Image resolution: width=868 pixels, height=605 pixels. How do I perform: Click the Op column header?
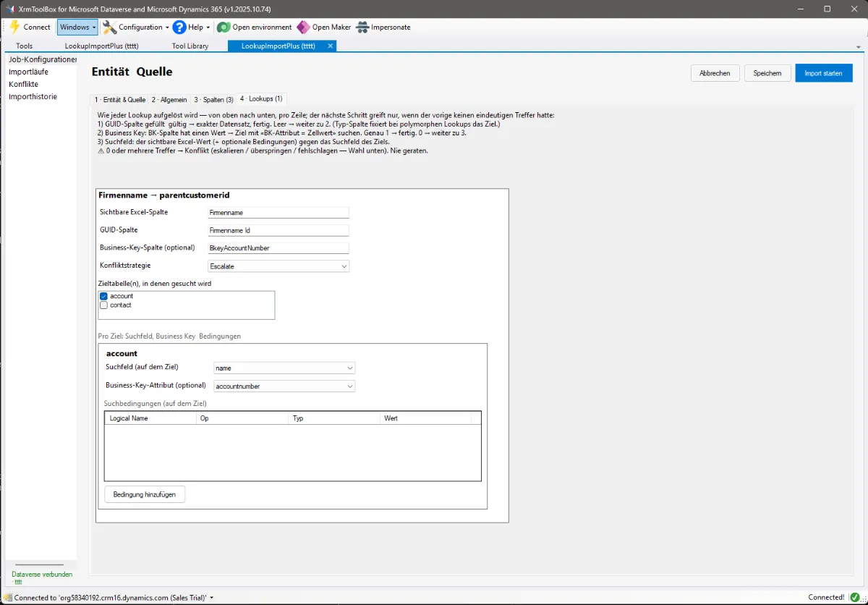(x=242, y=418)
